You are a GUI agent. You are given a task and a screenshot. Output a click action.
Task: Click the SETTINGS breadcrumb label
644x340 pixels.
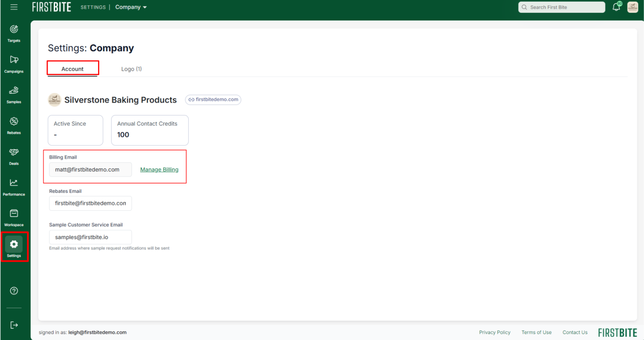point(93,7)
